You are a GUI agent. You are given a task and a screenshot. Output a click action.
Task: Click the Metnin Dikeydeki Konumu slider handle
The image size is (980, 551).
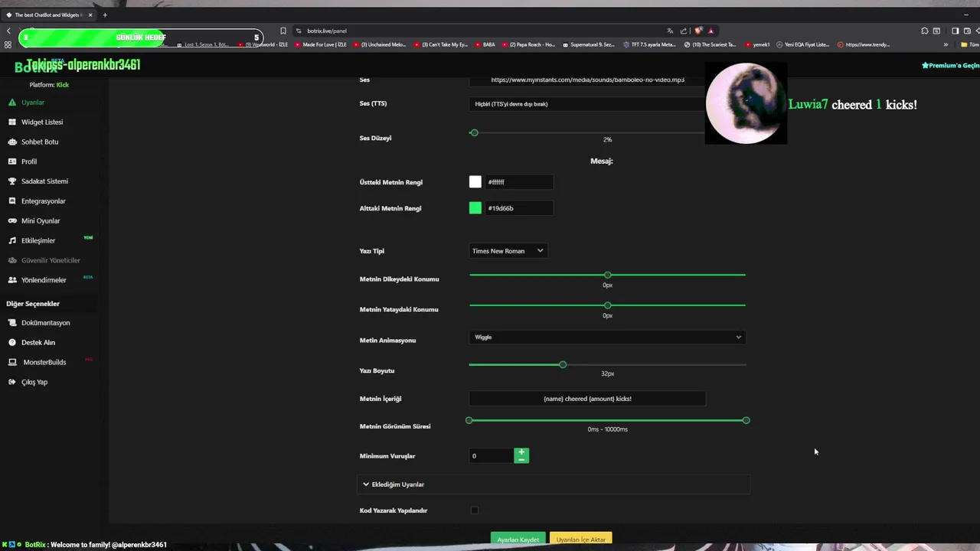607,275
